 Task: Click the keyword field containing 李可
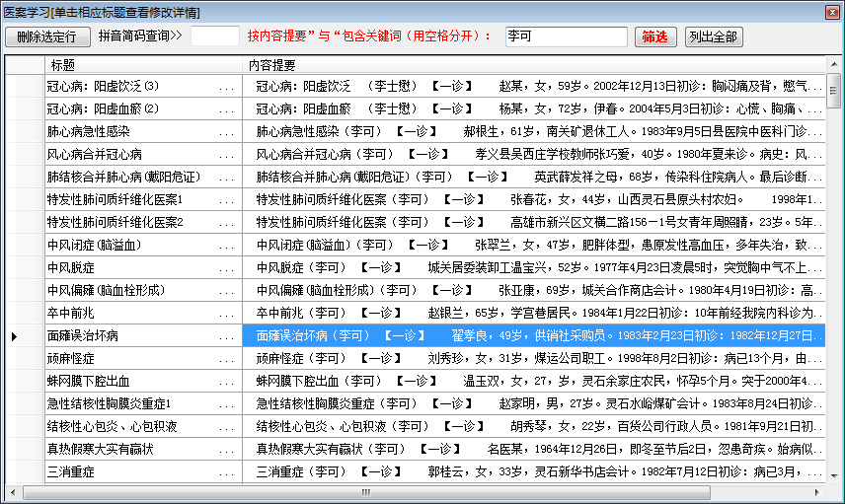point(566,36)
